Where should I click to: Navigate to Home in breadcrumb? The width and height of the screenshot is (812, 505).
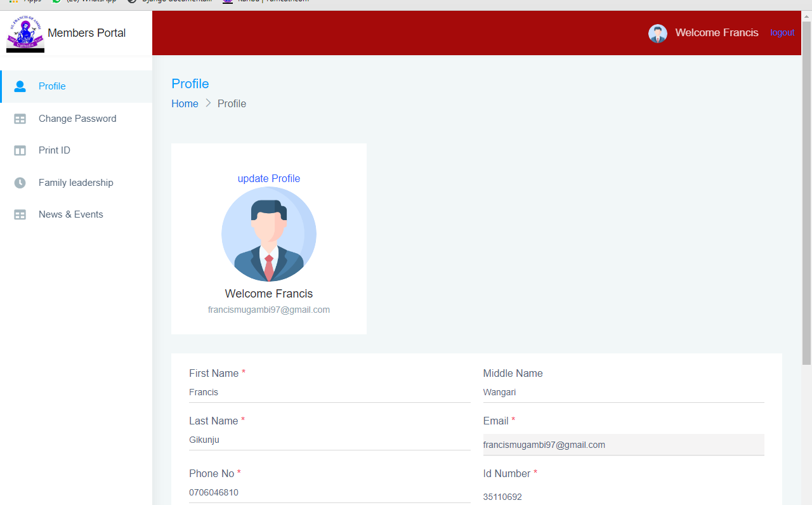pos(185,103)
